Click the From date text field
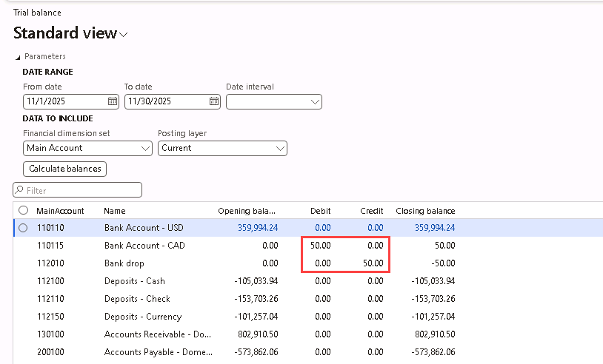This screenshot has width=603, height=364. pos(64,101)
